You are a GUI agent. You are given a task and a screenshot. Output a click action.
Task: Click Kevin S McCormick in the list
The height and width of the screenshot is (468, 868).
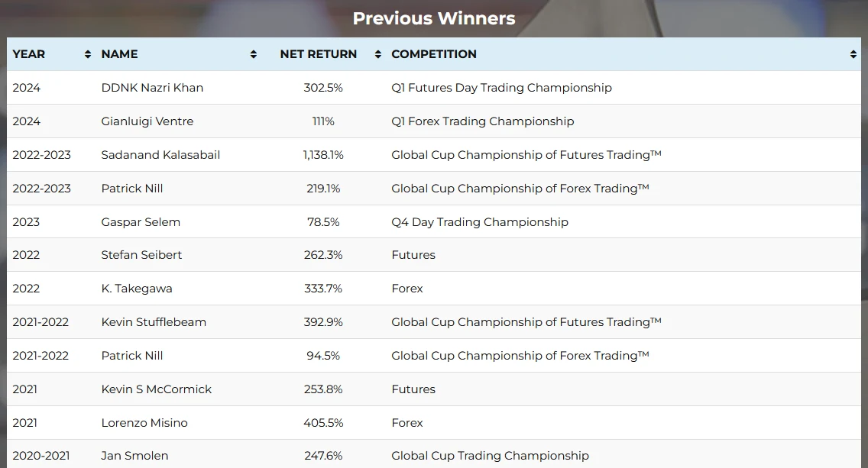tap(157, 389)
